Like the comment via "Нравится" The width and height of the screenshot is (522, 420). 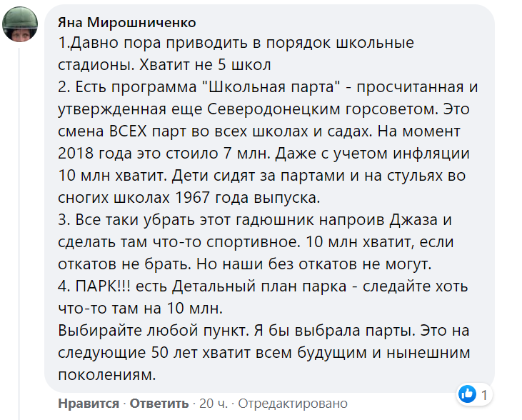[x=89, y=404]
